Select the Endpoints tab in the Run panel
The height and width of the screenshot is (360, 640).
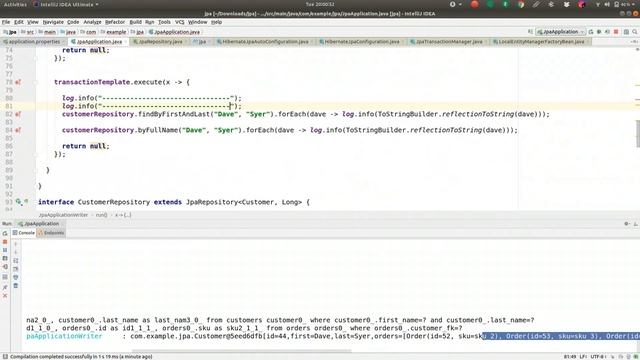point(51,233)
